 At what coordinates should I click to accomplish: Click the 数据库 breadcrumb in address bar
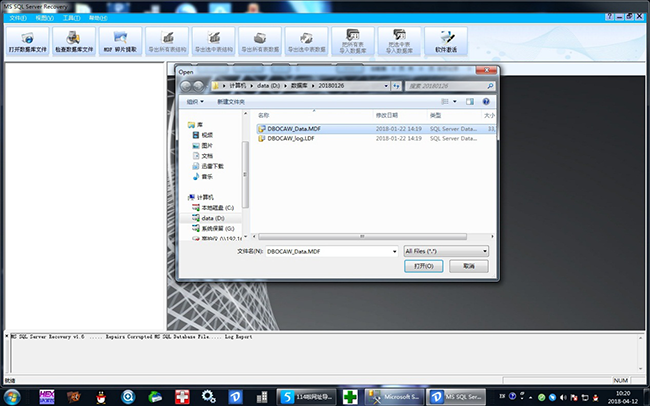click(299, 85)
